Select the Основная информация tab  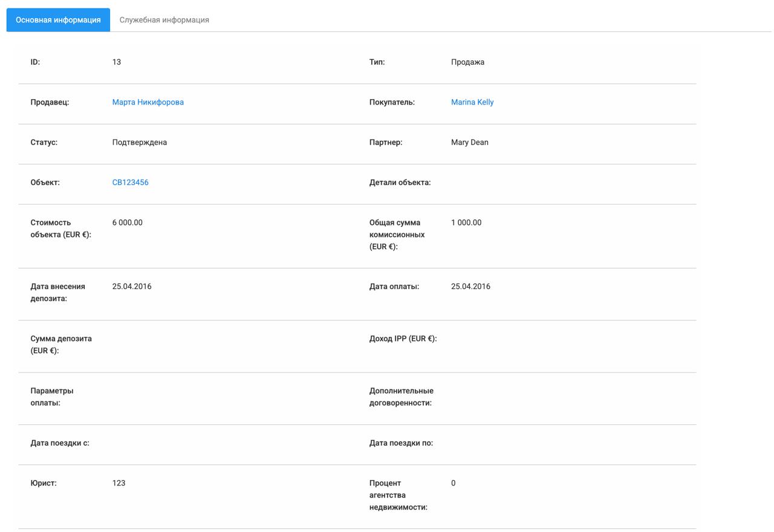click(x=57, y=19)
